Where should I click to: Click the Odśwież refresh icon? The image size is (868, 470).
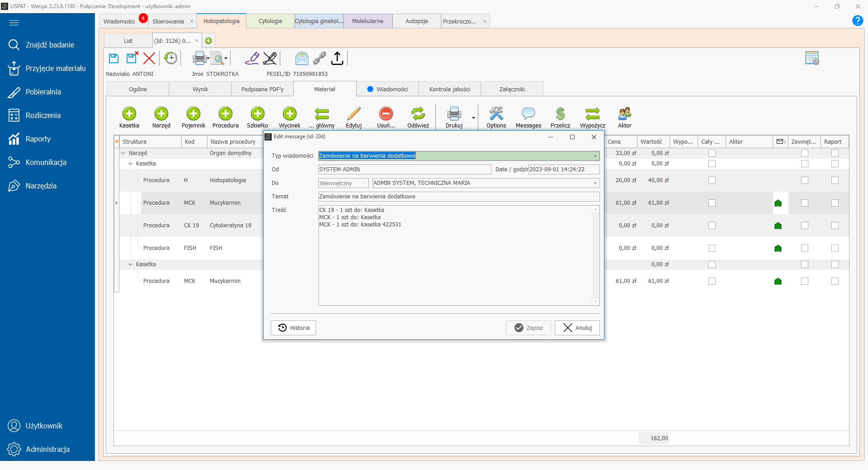click(418, 114)
